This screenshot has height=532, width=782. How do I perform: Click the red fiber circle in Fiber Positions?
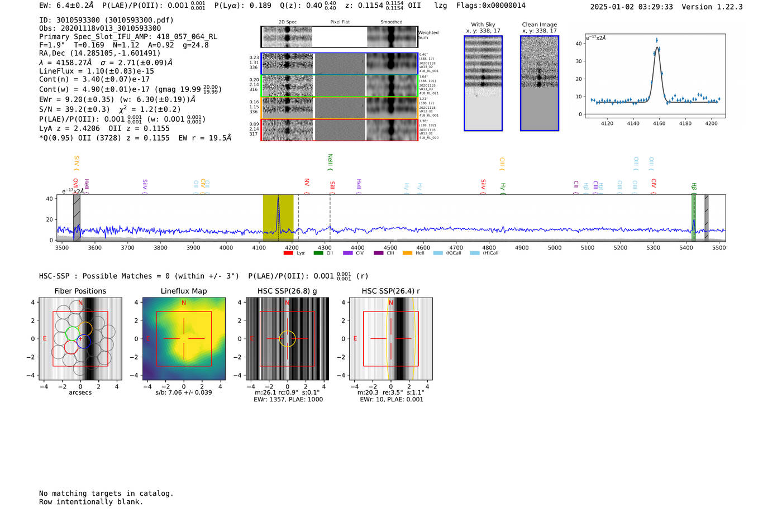click(71, 347)
